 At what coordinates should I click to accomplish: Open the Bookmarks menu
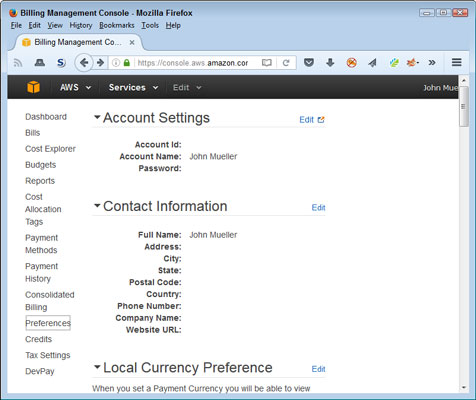pos(117,25)
